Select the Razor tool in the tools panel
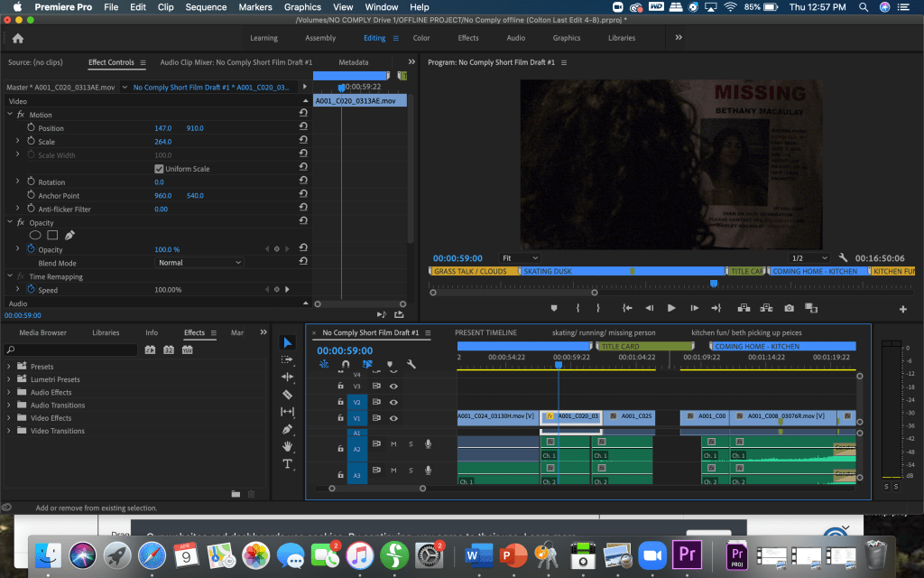The height and width of the screenshot is (578, 924). [x=287, y=395]
